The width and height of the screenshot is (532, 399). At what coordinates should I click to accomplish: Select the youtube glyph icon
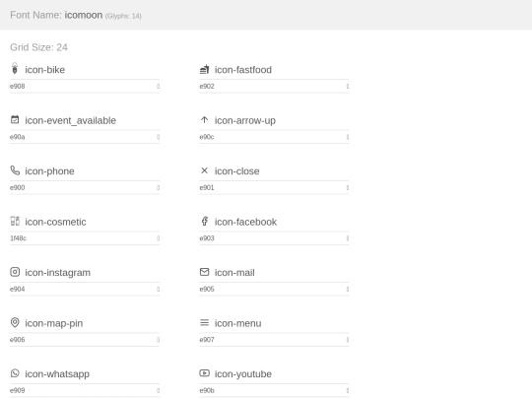pyautogui.click(x=204, y=373)
